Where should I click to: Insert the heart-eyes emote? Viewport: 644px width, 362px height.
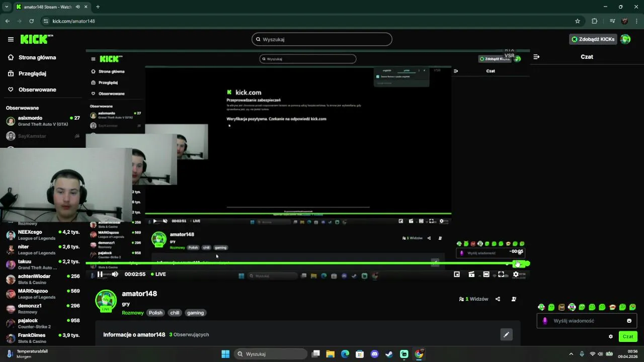632,307
